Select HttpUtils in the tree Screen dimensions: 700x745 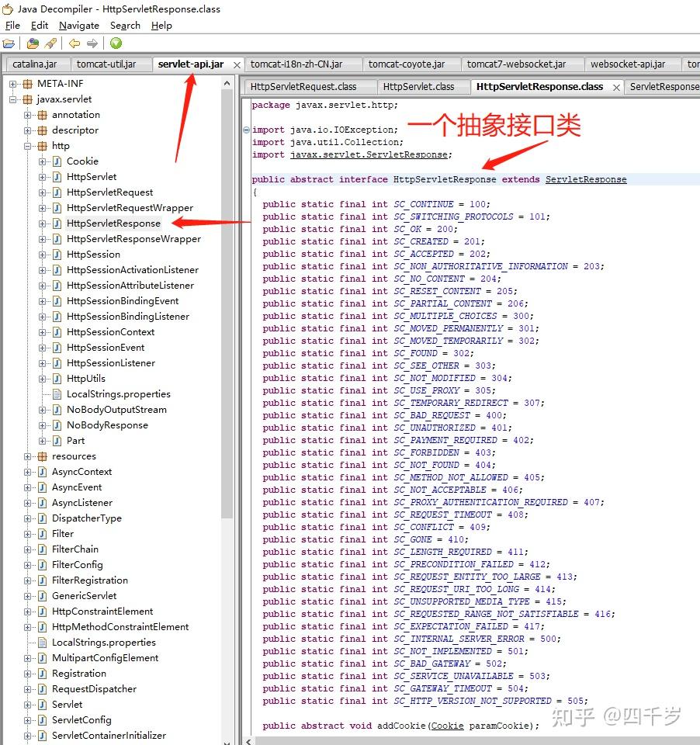click(x=86, y=379)
